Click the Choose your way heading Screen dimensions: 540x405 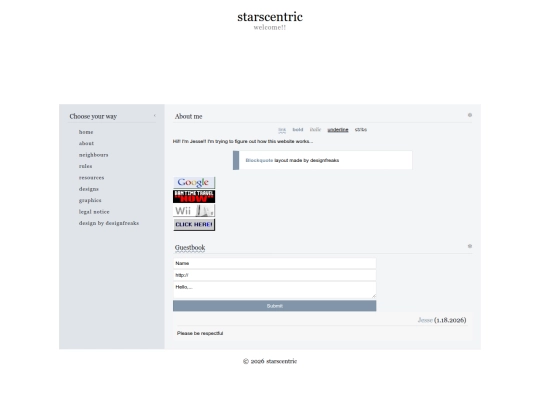[x=93, y=116]
